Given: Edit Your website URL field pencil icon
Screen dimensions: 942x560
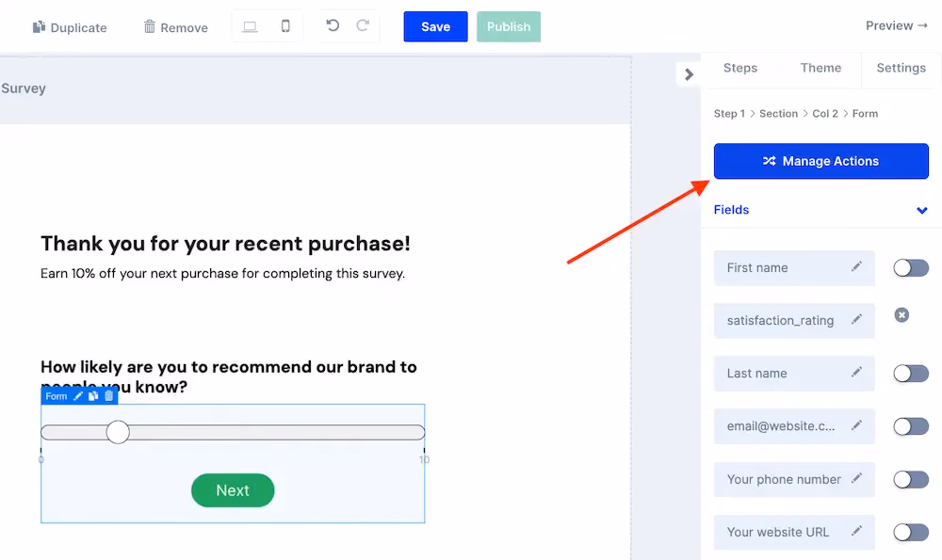Looking at the screenshot, I should pos(856,531).
